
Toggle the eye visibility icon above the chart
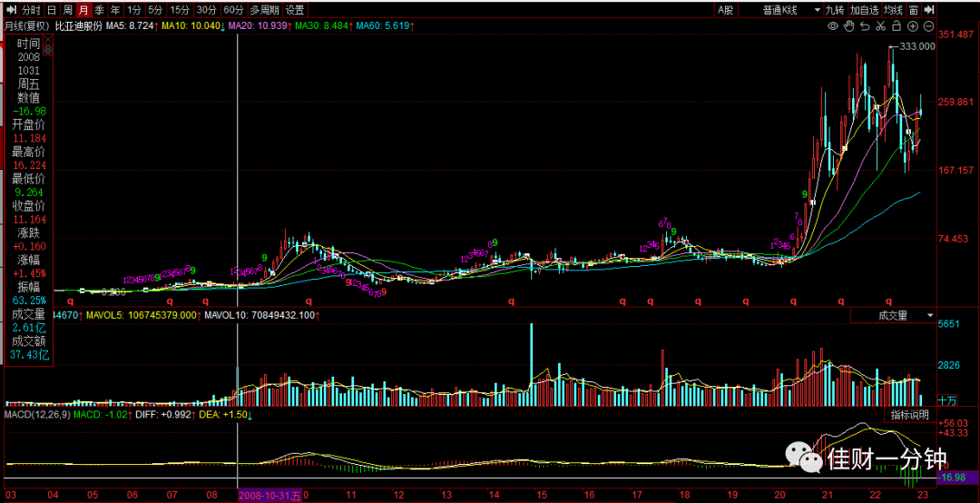click(x=833, y=26)
